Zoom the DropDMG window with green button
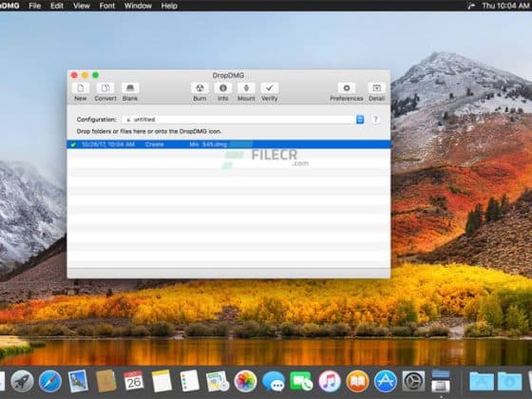532x399 pixels. coord(96,75)
